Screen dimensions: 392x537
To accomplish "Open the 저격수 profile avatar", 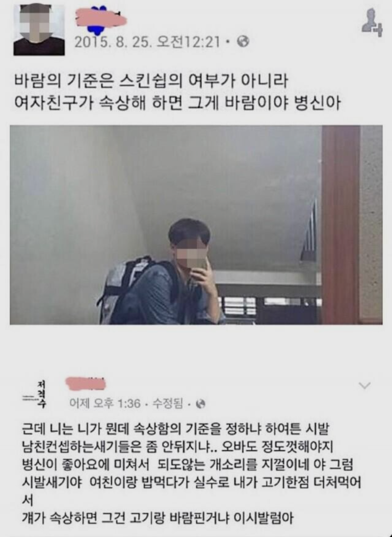I will pos(35,394).
